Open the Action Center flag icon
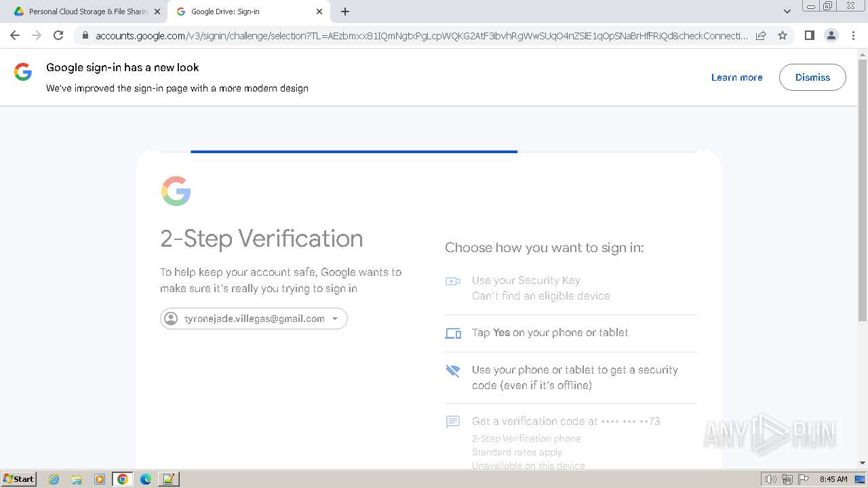This screenshot has width=868, height=488. 804,479
